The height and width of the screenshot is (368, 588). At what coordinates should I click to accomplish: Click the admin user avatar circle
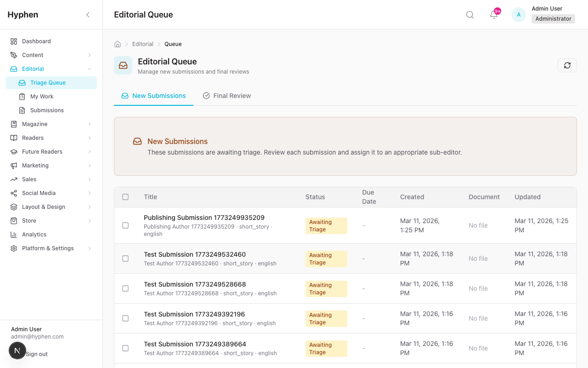[x=519, y=15]
